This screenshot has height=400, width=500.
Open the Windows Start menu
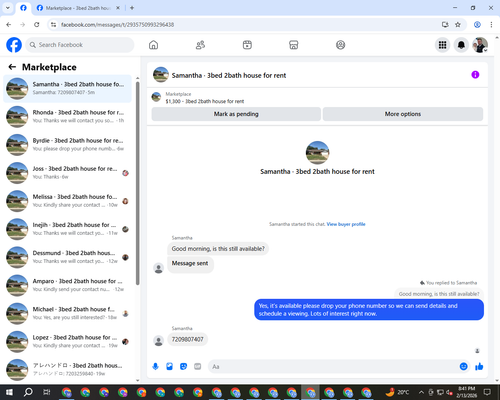click(9, 392)
